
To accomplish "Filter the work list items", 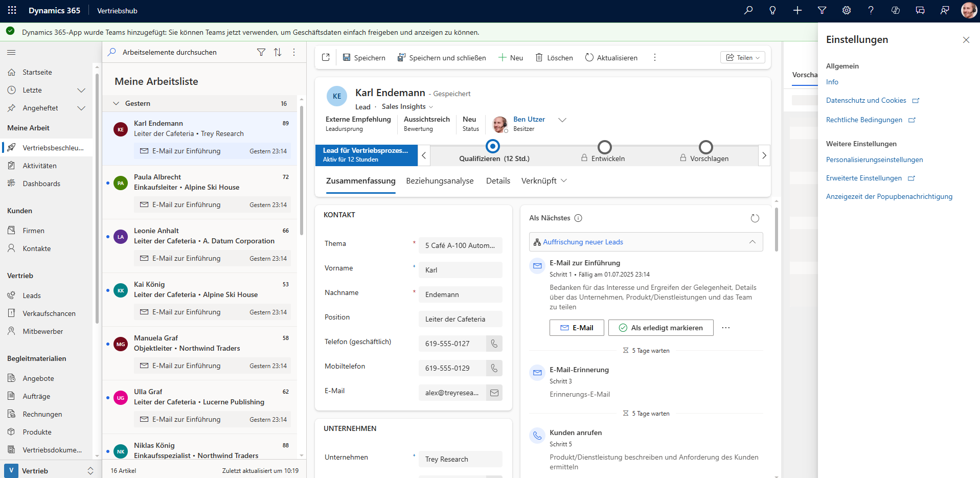I will (x=261, y=52).
